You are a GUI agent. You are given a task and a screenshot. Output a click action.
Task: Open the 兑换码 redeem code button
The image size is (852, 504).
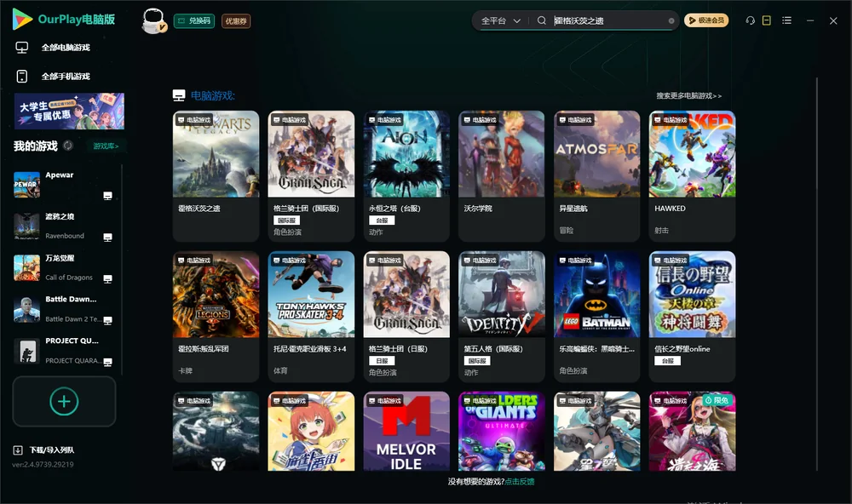194,21
